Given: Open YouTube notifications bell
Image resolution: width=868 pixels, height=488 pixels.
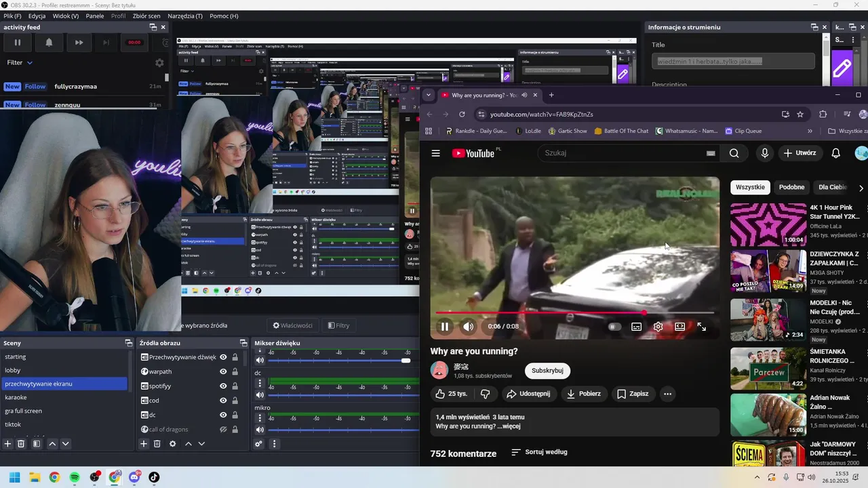Looking at the screenshot, I should pyautogui.click(x=835, y=153).
